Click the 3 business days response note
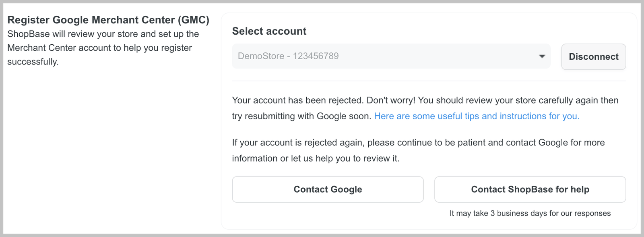 tap(530, 214)
